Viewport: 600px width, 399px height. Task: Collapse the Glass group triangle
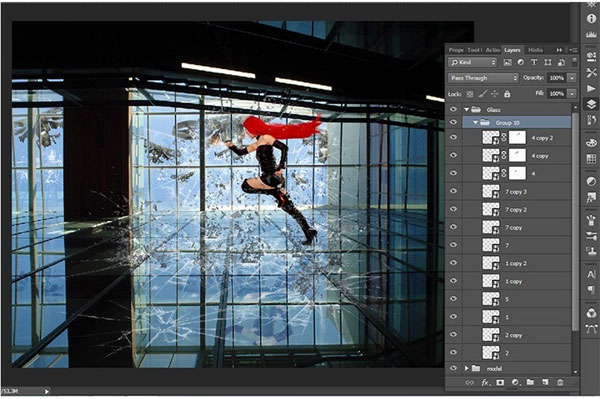pos(466,109)
